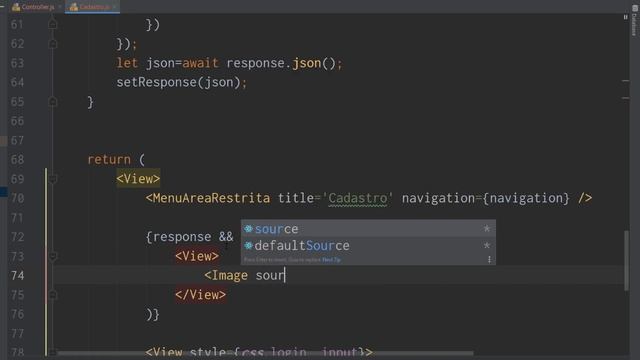Open the completion popup three-dots options menu
This screenshot has width=640, height=360.
point(489,260)
